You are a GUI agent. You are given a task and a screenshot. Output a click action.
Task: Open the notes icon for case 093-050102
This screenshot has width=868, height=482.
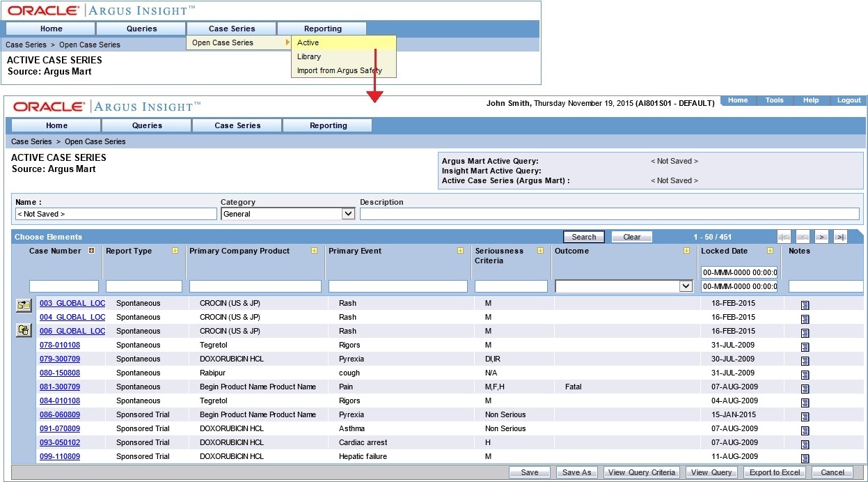(805, 444)
